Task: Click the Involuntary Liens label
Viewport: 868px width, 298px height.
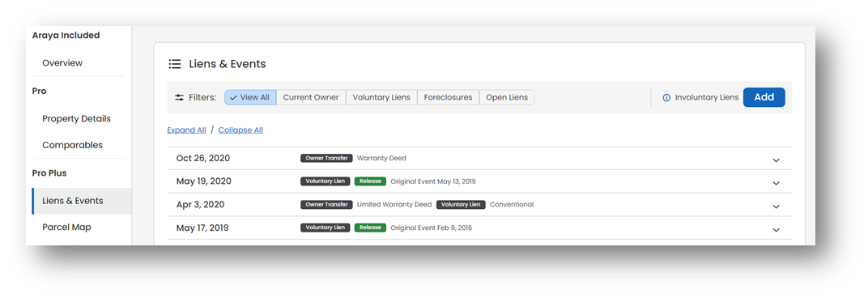Action: [707, 97]
